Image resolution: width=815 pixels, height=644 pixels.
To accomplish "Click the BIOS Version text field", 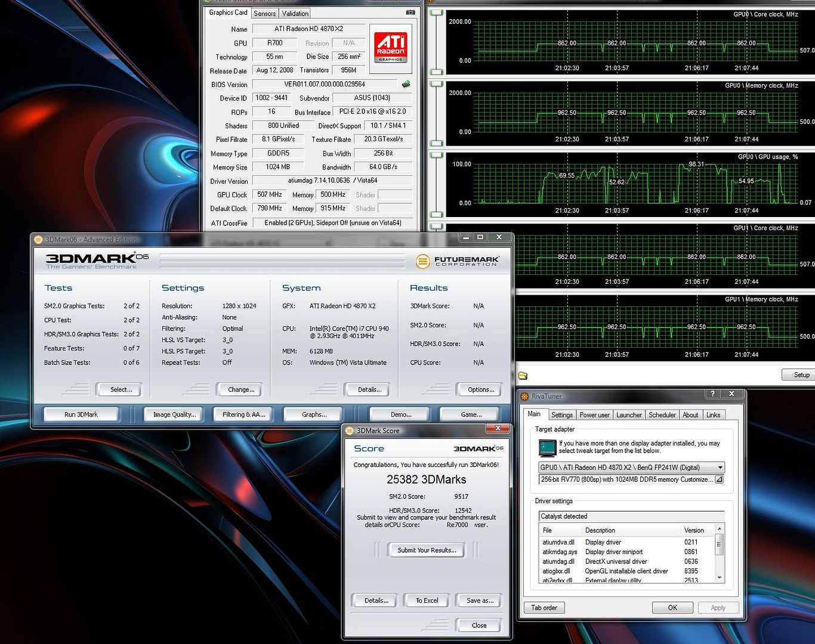I will pyautogui.click(x=325, y=84).
